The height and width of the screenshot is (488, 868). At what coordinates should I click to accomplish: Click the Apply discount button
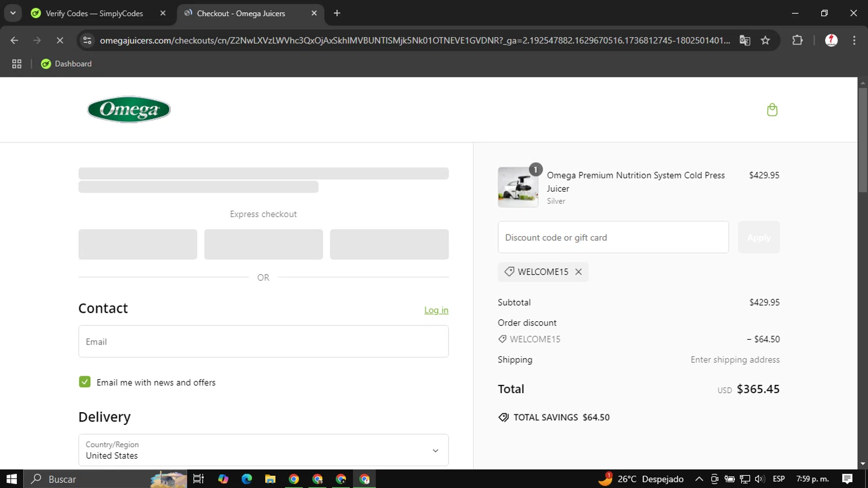pos(759,237)
